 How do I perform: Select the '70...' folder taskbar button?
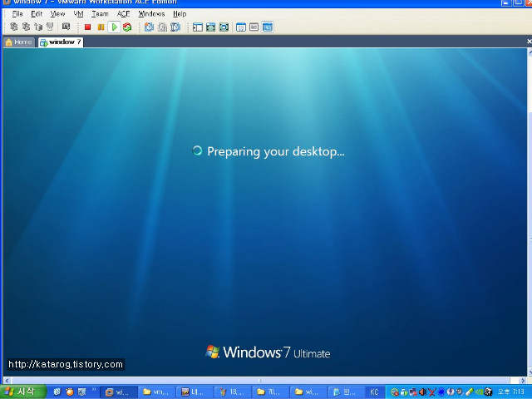coord(270,392)
